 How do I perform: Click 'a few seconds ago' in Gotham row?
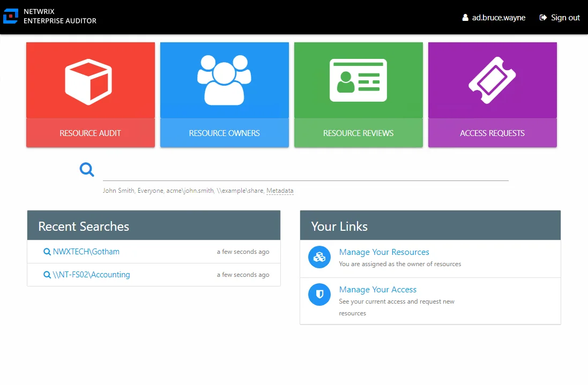[x=243, y=252]
